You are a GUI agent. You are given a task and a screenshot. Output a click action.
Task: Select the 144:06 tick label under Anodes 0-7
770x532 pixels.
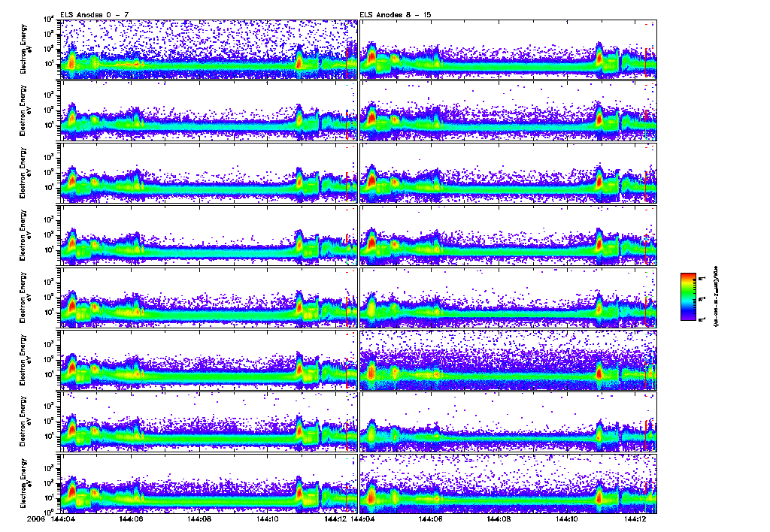(131, 518)
